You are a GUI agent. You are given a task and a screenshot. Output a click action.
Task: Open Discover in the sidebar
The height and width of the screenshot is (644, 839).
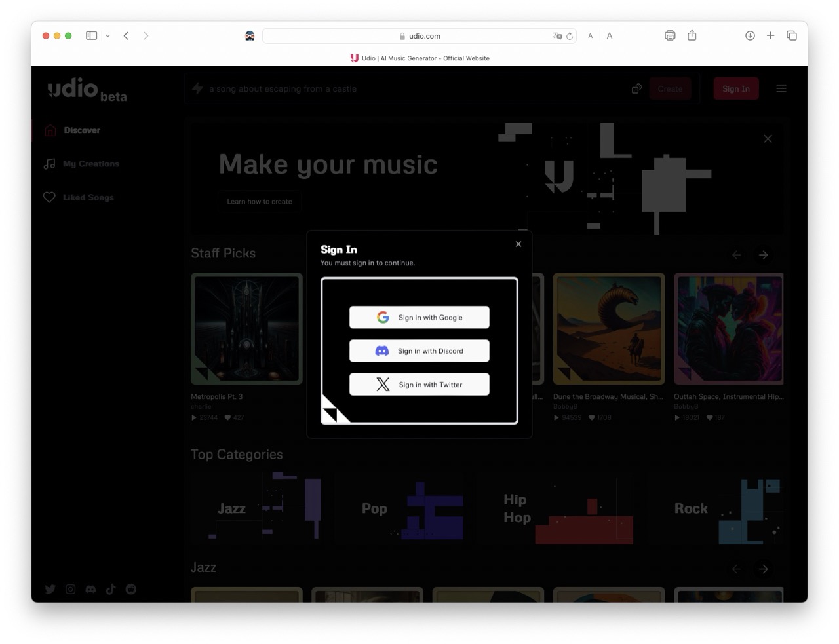[x=82, y=130]
